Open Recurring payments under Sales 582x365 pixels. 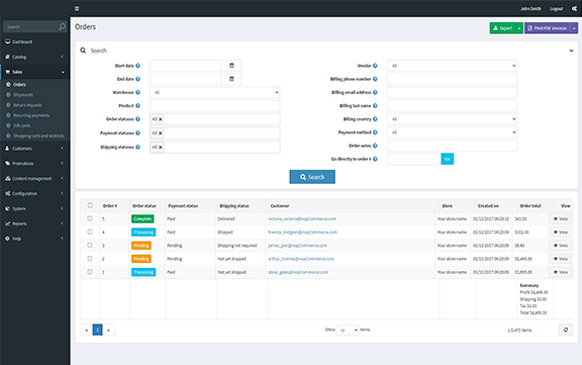(31, 115)
